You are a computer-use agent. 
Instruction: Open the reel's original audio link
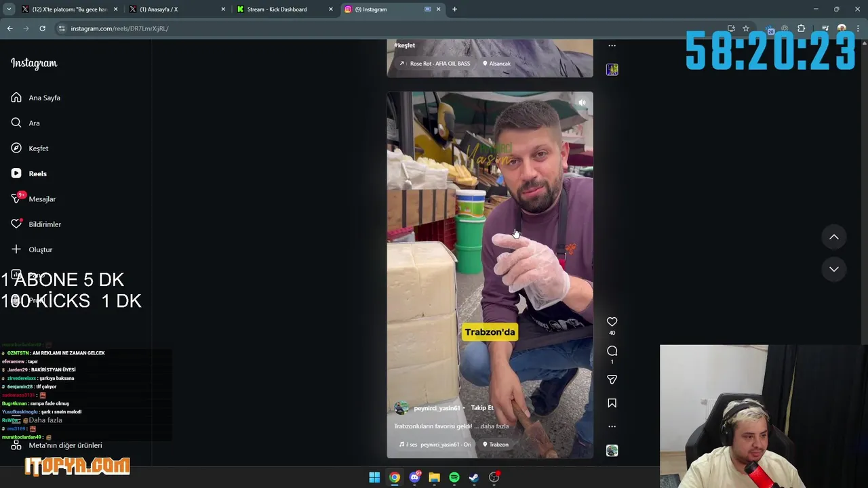coord(435,445)
